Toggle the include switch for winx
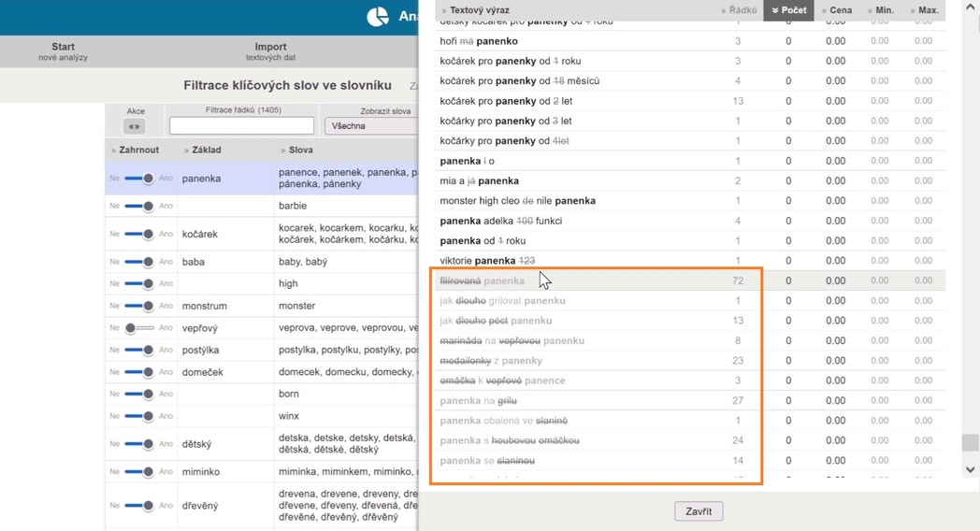This screenshot has height=531, width=980. 138,415
